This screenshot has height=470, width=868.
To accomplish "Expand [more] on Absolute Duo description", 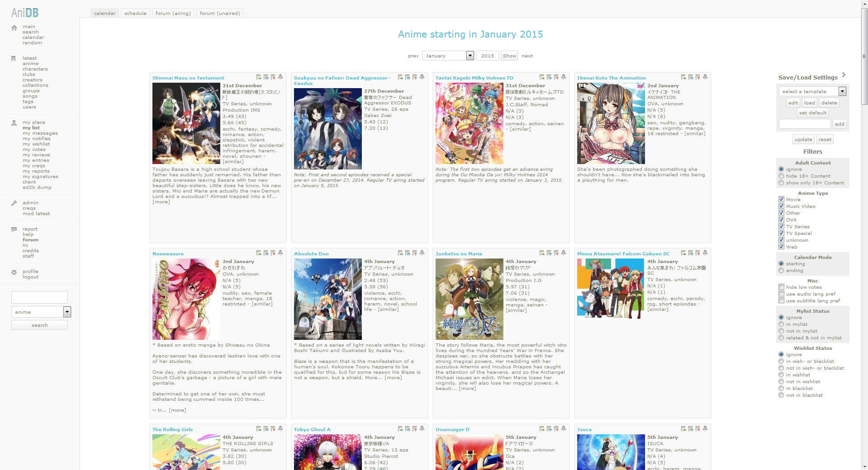I will 393,378.
